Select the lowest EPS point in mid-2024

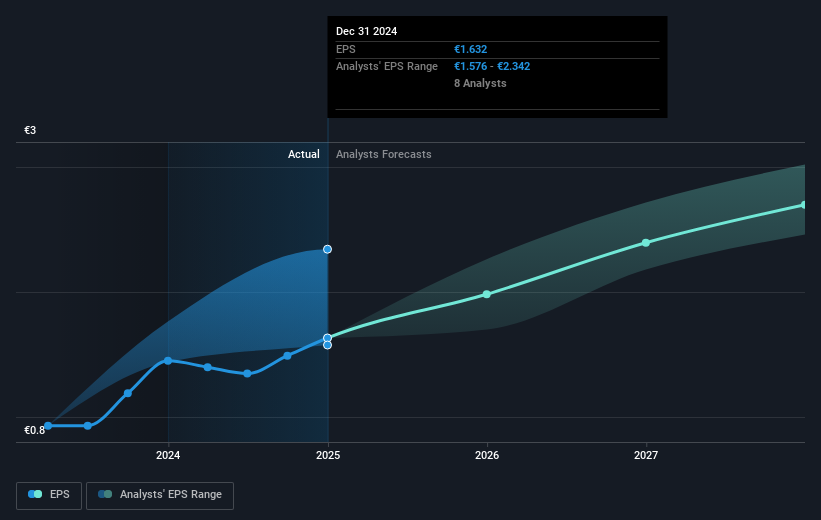click(247, 373)
